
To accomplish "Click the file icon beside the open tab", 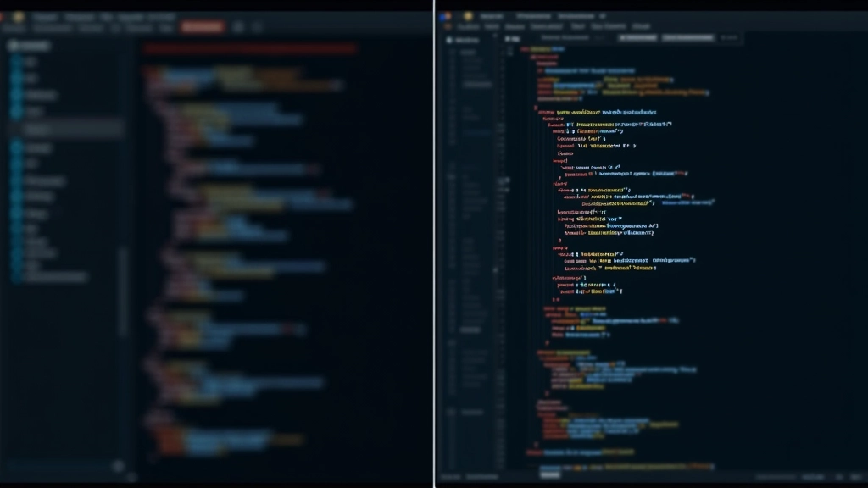I will point(508,37).
